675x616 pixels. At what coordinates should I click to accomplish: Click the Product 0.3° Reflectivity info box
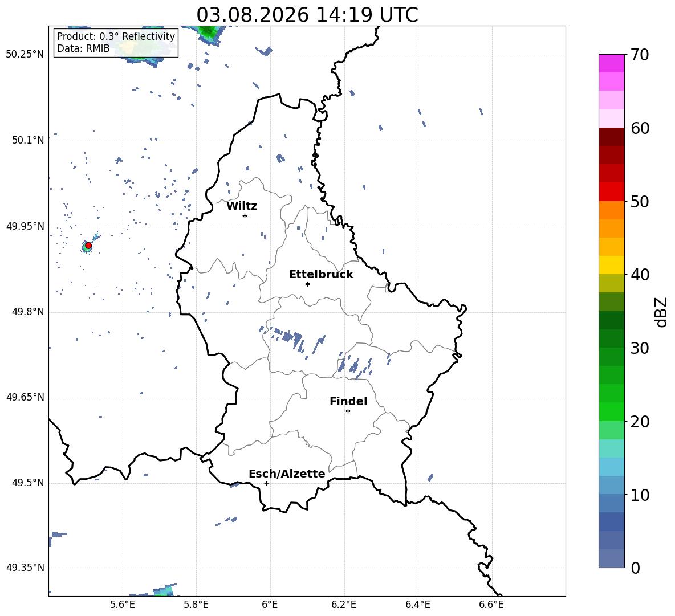pos(116,42)
